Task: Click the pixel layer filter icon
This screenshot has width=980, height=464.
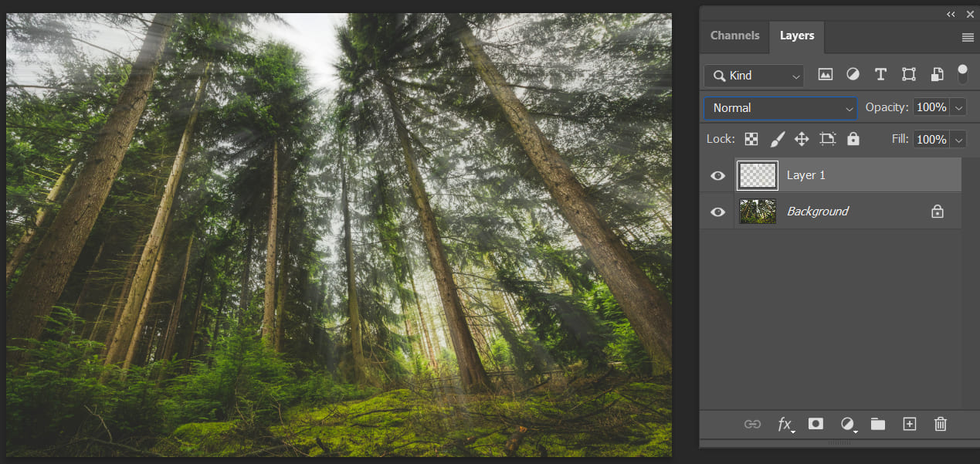Action: [826, 75]
